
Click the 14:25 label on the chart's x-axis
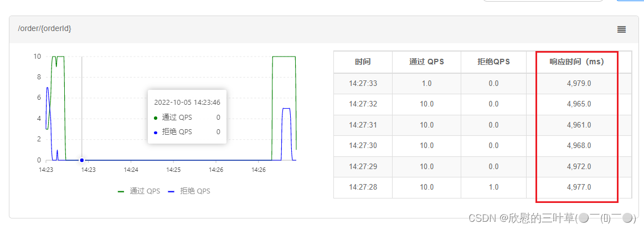(173, 169)
